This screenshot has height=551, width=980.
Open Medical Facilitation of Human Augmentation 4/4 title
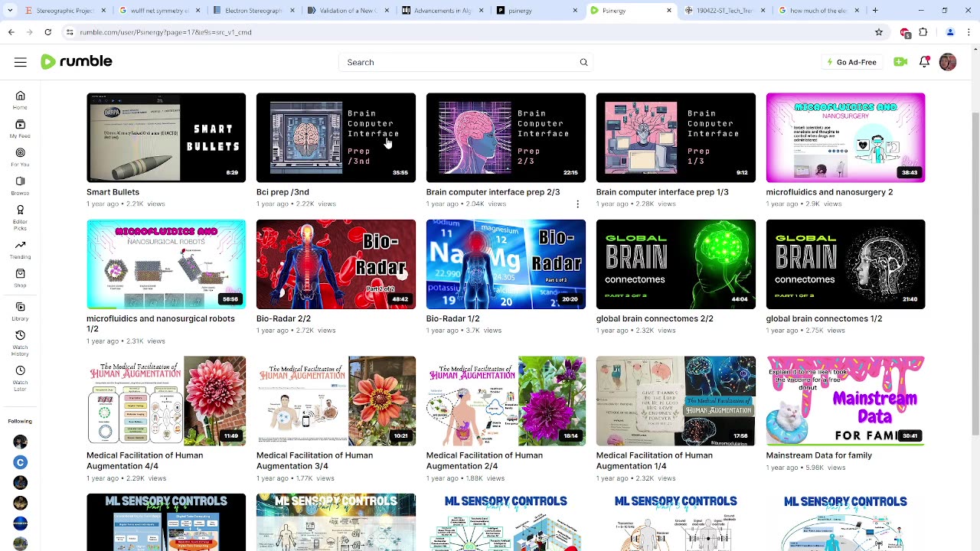click(x=145, y=460)
